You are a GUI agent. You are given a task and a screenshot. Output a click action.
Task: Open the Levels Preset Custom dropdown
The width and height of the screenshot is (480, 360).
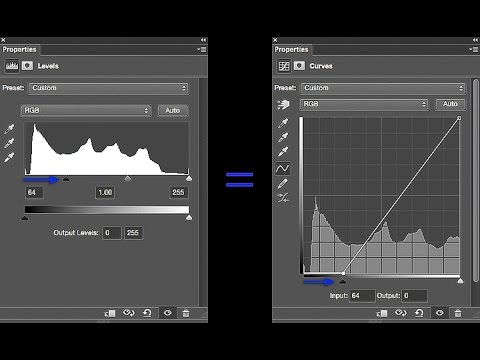[x=109, y=88]
